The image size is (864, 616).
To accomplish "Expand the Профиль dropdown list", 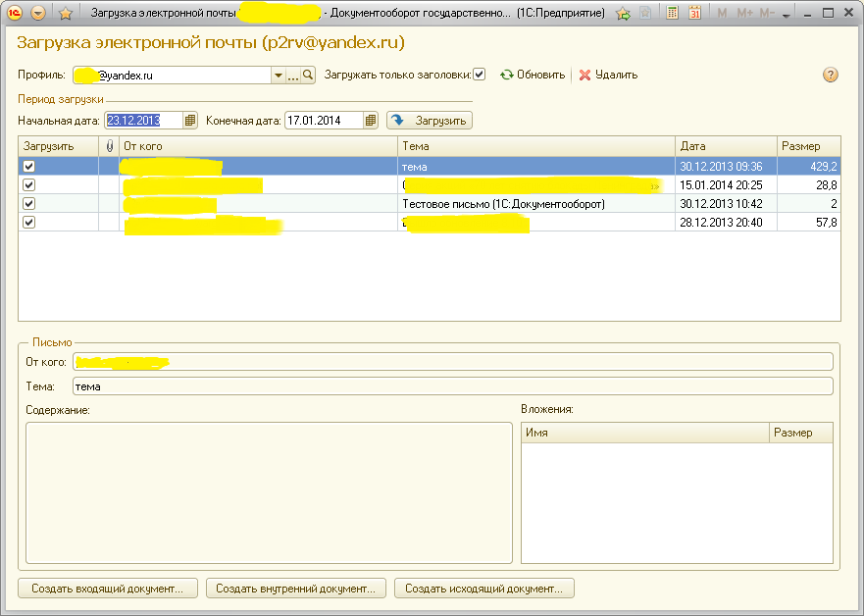I will (x=279, y=76).
